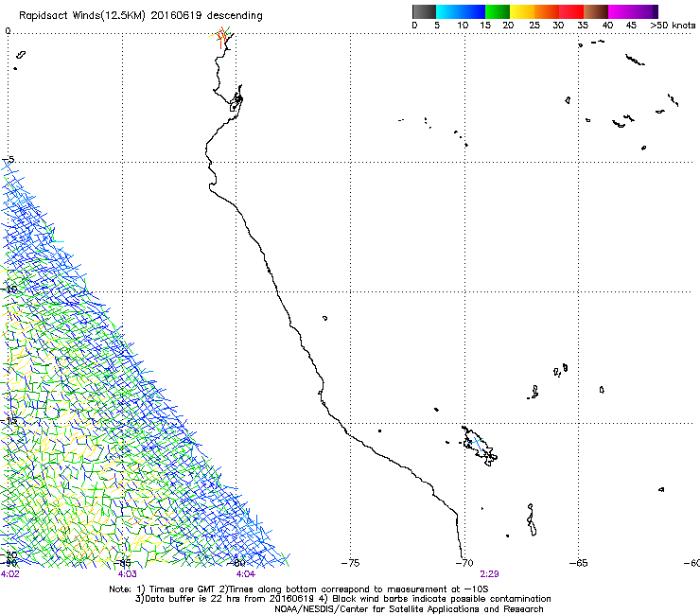
Task: Select the cyan-blue 5-15 knots legend swatch
Action: point(461,11)
